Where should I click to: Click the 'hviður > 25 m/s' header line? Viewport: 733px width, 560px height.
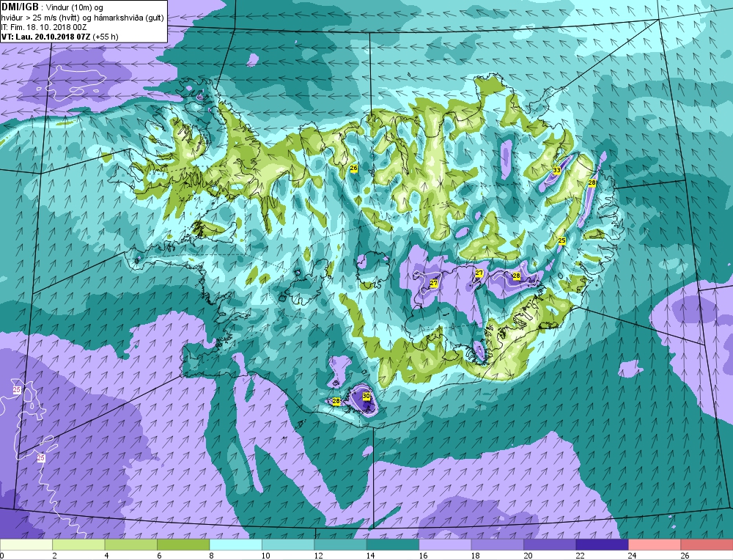(x=82, y=18)
